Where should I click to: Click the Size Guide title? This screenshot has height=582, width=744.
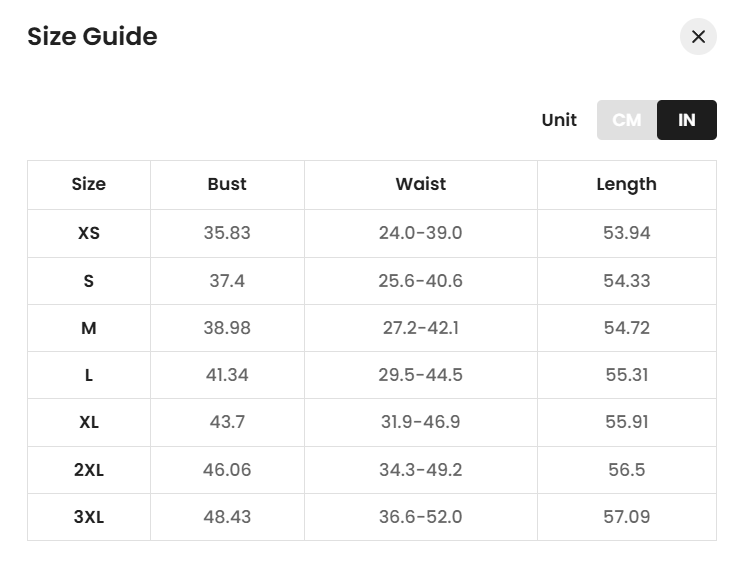pos(92,37)
